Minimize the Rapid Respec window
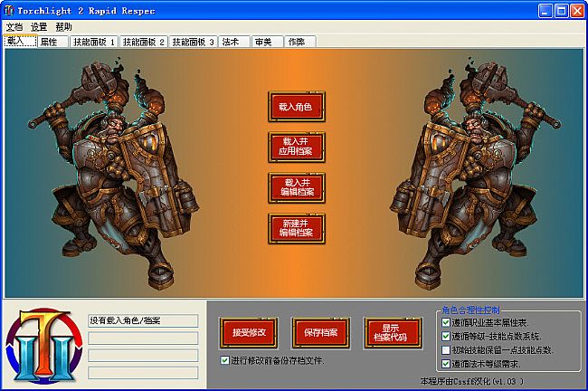The height and width of the screenshot is (391, 588). (x=545, y=11)
